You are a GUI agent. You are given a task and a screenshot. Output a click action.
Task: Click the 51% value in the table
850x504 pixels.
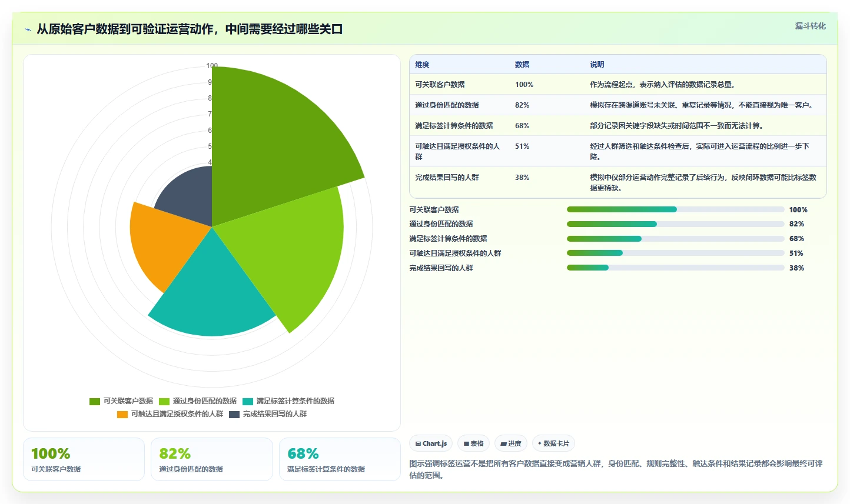coord(522,146)
